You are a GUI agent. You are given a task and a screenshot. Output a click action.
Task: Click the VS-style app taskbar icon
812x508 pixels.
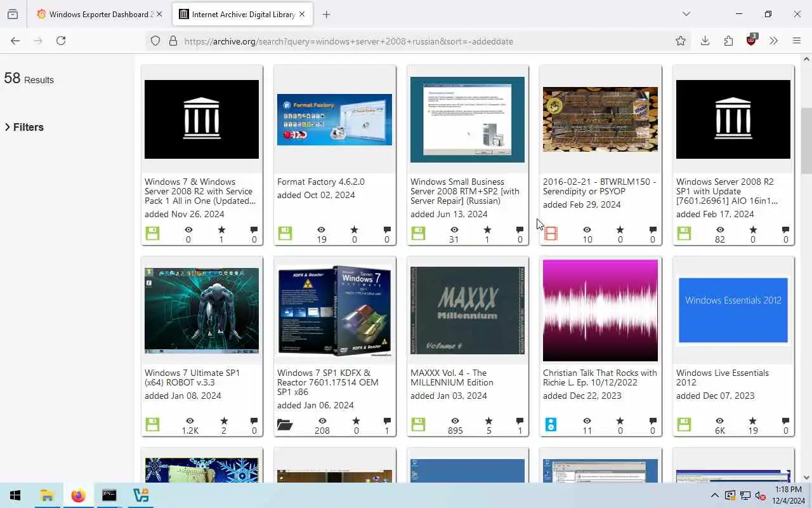pos(140,495)
